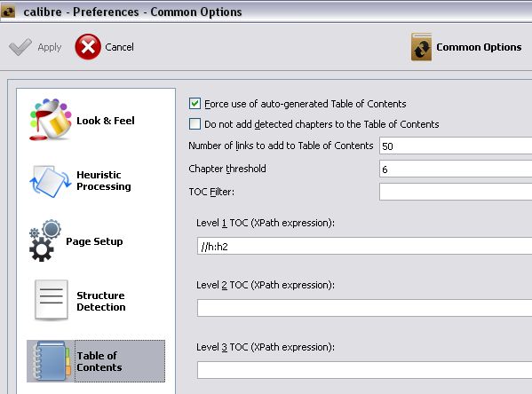The height and width of the screenshot is (394, 532).
Task: Click the red Cancel X icon
Action: coord(88,47)
